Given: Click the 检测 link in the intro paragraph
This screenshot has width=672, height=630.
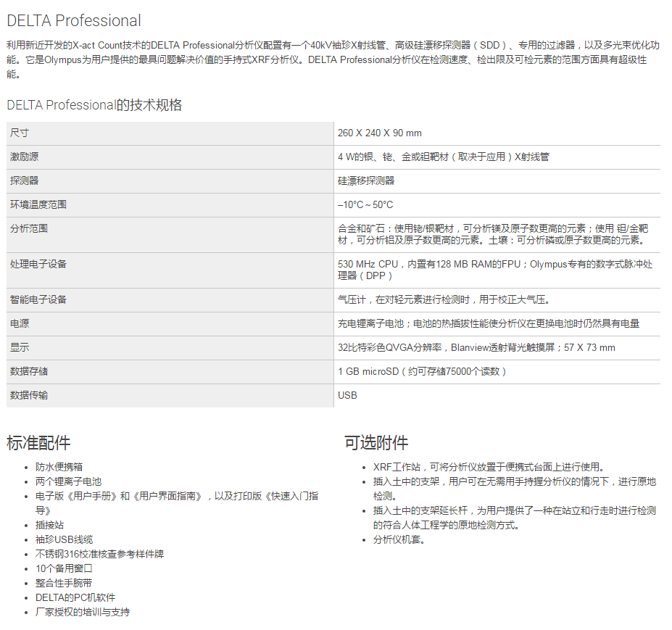Looking at the screenshot, I should 440,60.
